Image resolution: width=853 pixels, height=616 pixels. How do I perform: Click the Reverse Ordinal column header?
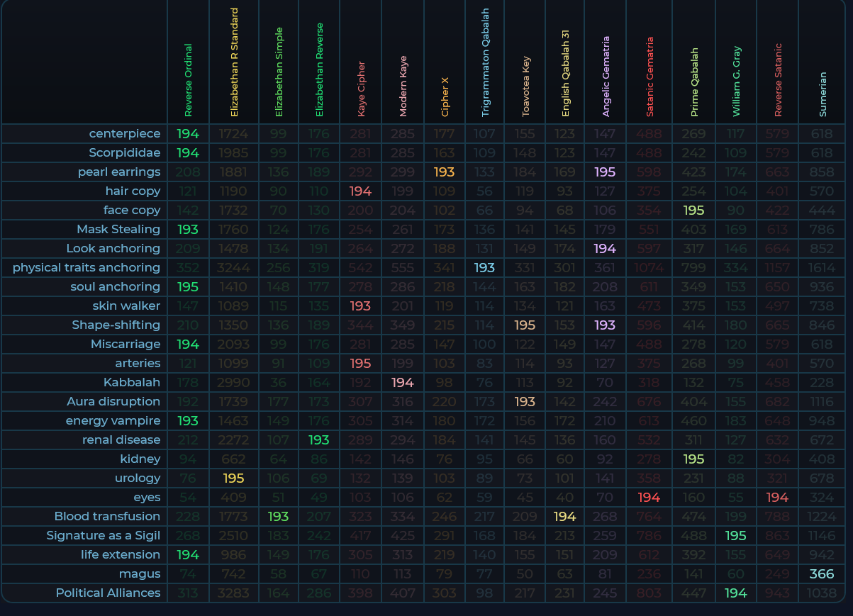[x=188, y=79]
